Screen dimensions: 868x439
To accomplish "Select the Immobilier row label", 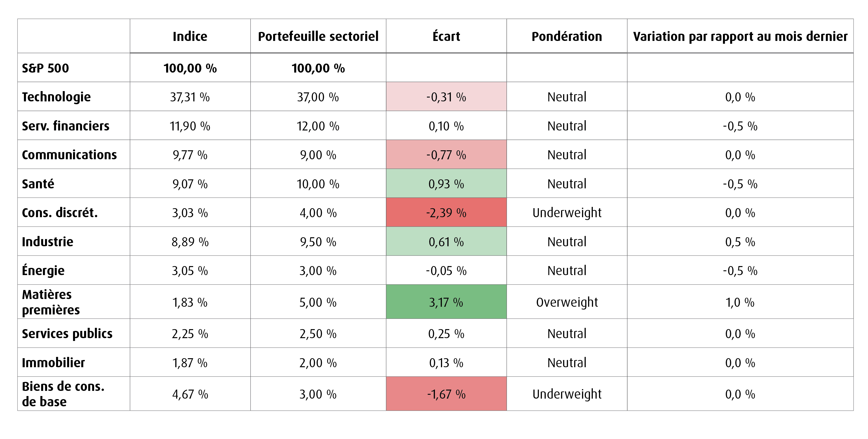I will (53, 363).
